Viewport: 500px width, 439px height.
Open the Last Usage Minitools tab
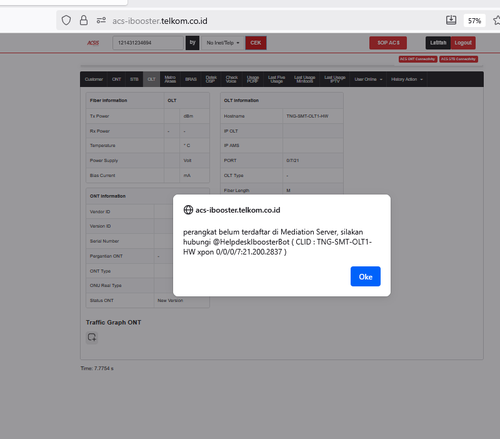305,79
